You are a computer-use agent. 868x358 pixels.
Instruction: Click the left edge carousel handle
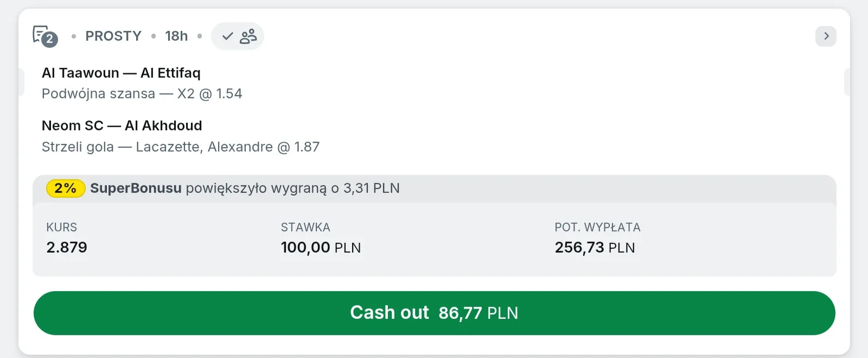[x=21, y=82]
